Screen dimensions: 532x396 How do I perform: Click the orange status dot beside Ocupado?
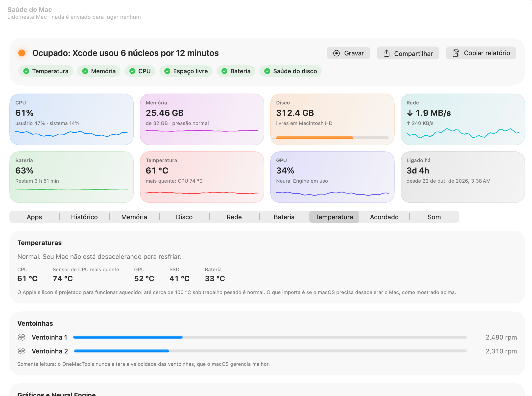22,53
